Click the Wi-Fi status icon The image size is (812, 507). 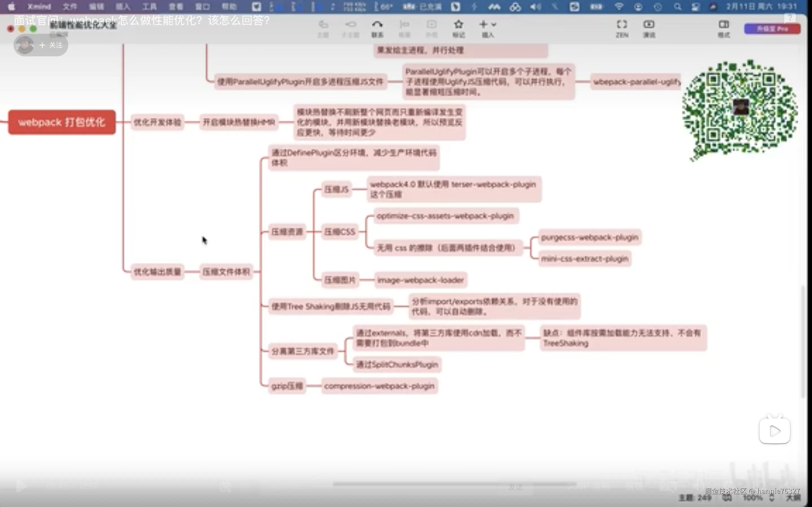click(619, 7)
